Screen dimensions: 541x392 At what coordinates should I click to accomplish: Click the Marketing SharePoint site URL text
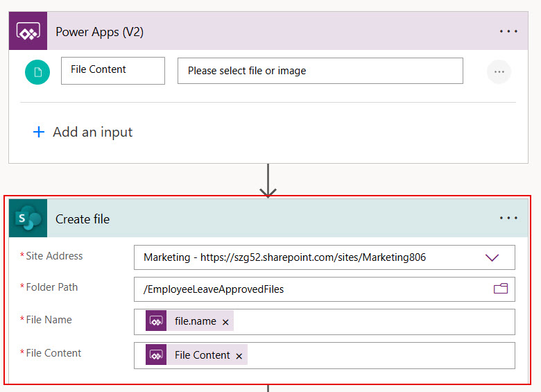[x=284, y=257]
